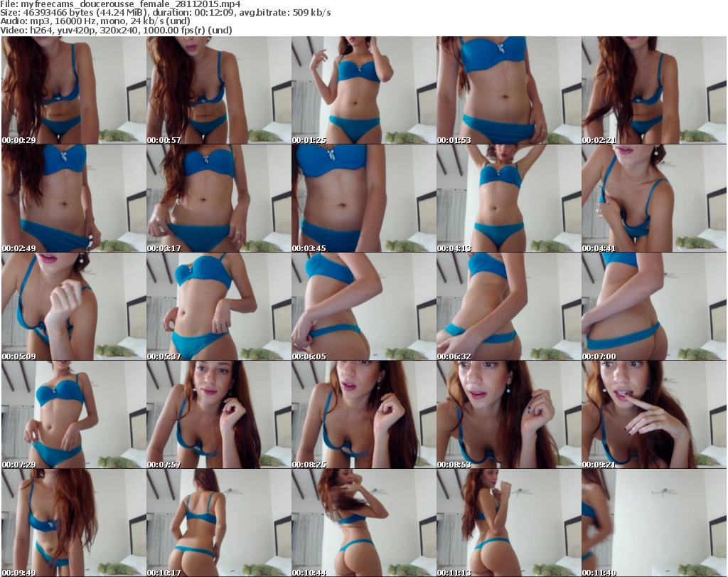Viewport: 728px width, 577px height.
Task: Pick the thumbnail stamped 00:04:41
Action: coord(654,198)
